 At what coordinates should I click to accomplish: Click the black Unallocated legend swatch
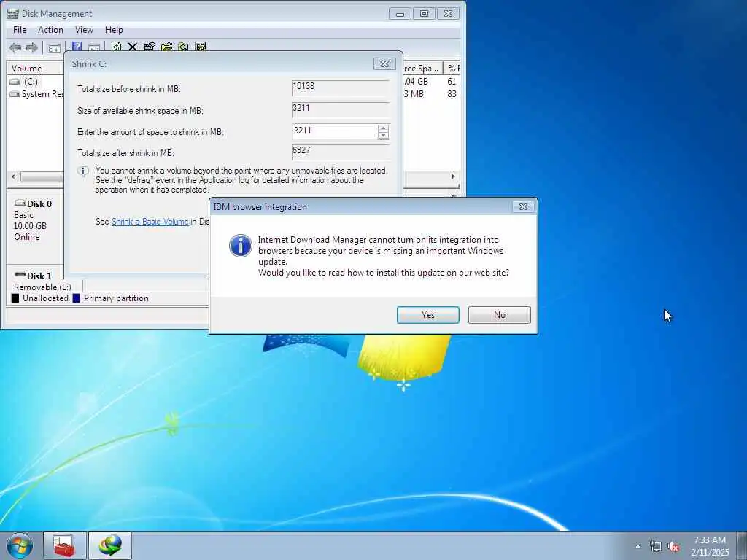click(15, 298)
